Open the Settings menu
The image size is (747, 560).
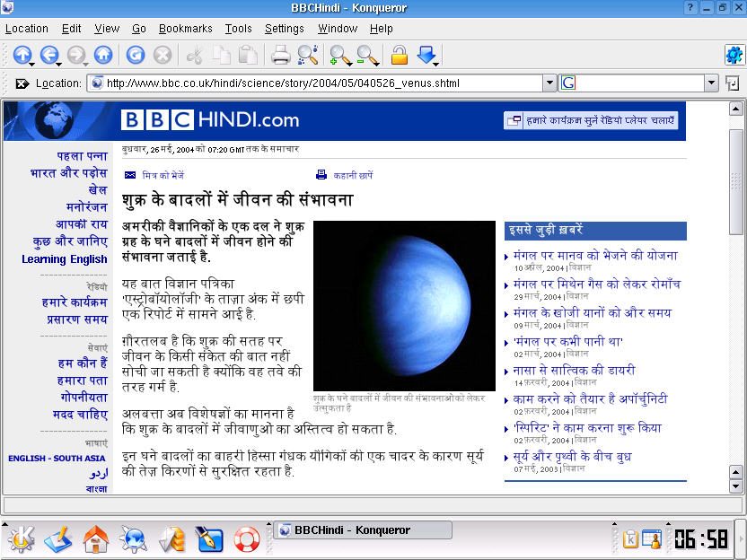(x=285, y=29)
